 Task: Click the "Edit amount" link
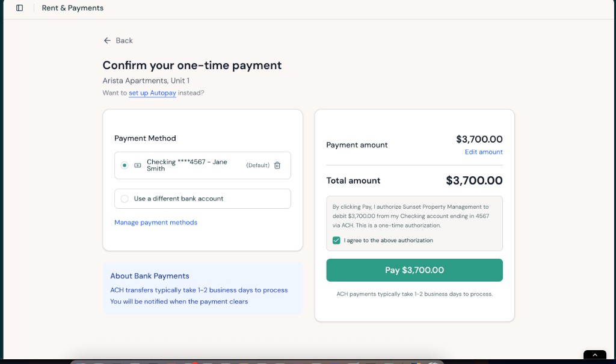click(x=484, y=152)
